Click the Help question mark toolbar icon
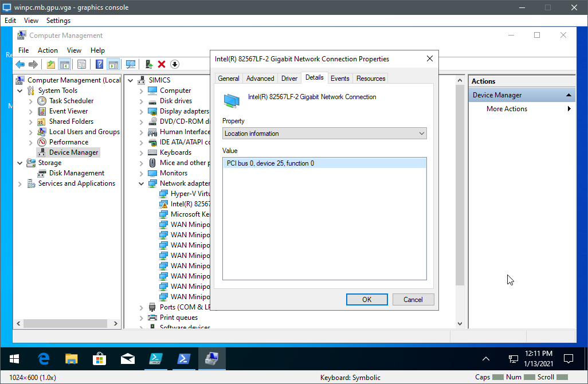Screen dimensions: 588x384 click(99, 63)
